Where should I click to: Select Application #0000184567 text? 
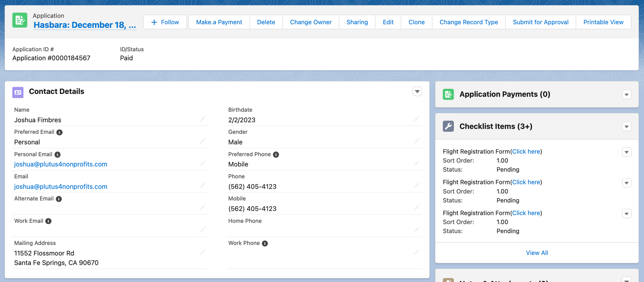pos(51,58)
